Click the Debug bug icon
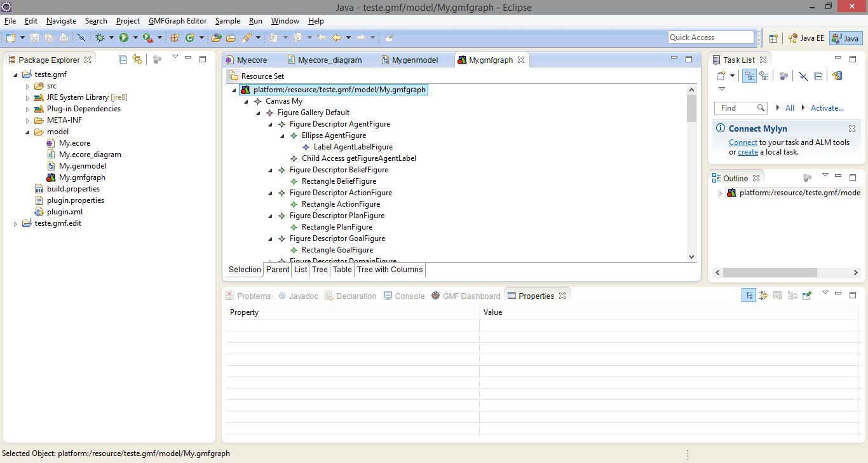 100,38
